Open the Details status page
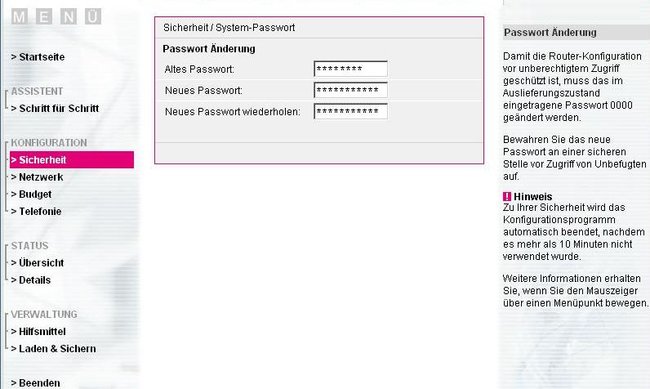 (x=31, y=280)
